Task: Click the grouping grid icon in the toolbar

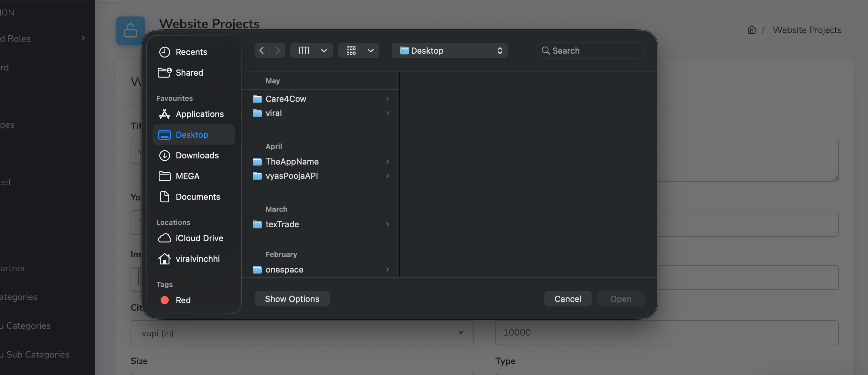Action: tap(351, 50)
